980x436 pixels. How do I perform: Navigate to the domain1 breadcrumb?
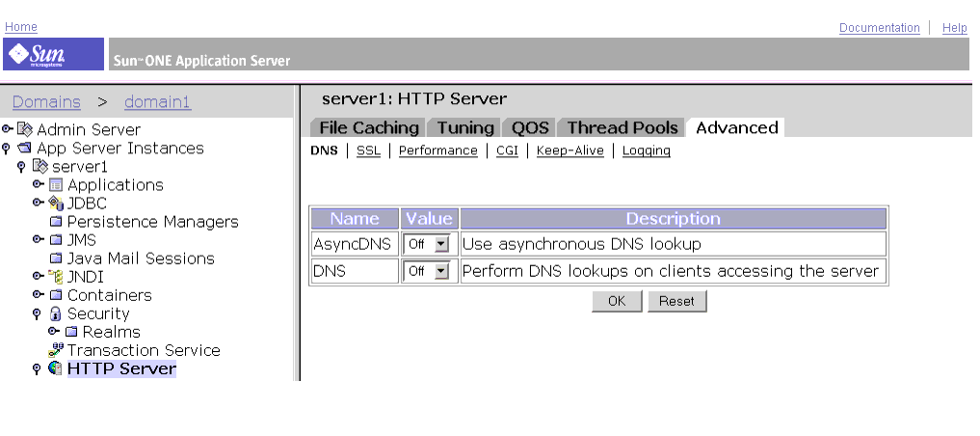click(157, 102)
